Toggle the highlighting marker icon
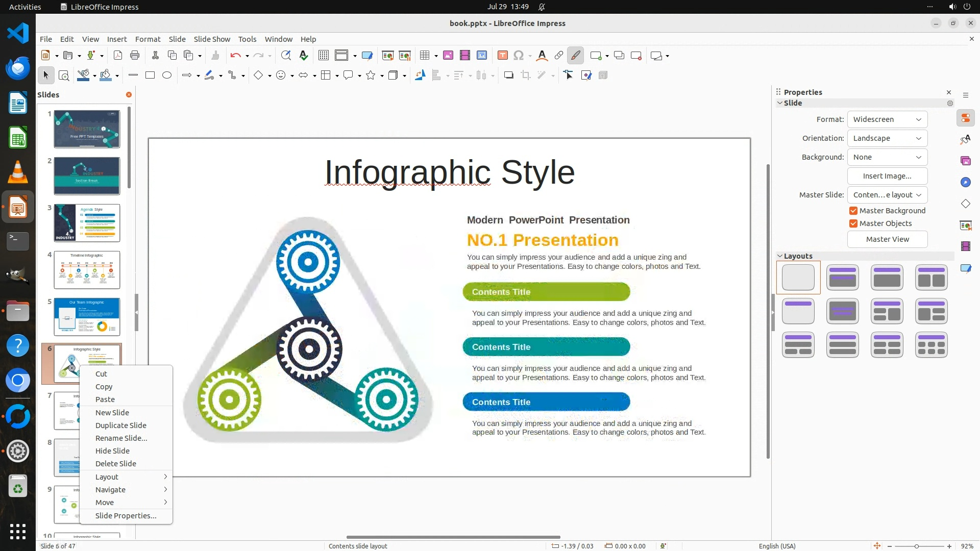This screenshot has height=551, width=980. (x=576, y=56)
